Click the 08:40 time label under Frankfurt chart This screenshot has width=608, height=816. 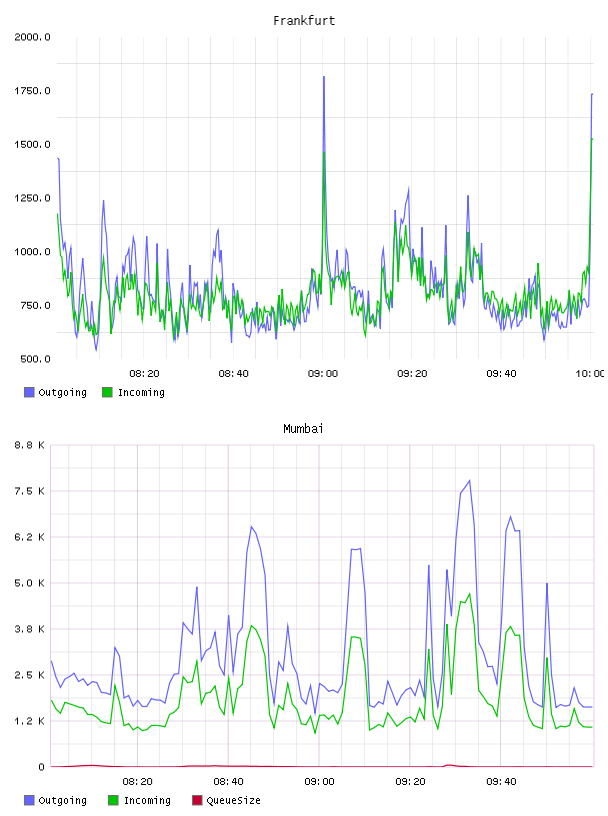pyautogui.click(x=233, y=373)
